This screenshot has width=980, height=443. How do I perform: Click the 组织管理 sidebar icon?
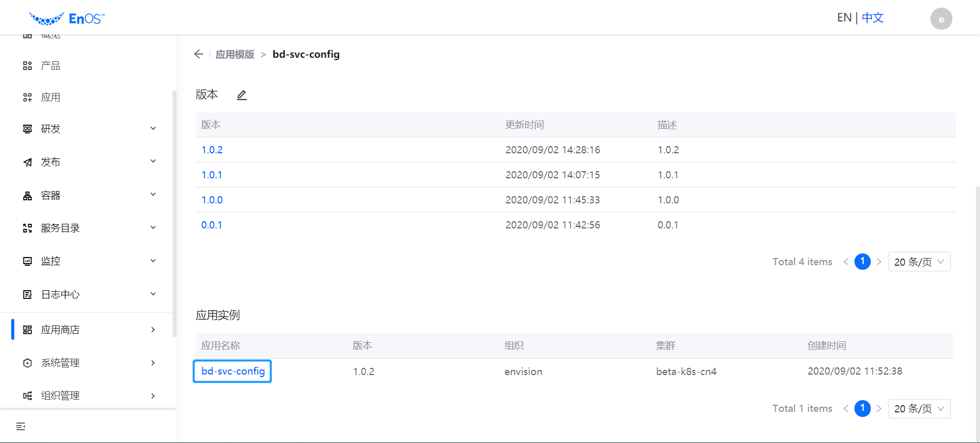click(28, 395)
